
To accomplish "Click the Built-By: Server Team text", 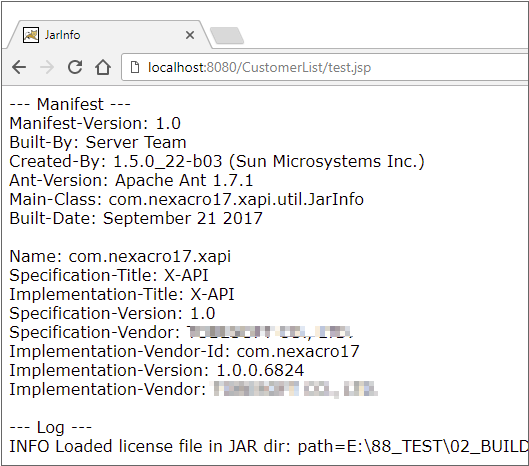I will coord(98,142).
